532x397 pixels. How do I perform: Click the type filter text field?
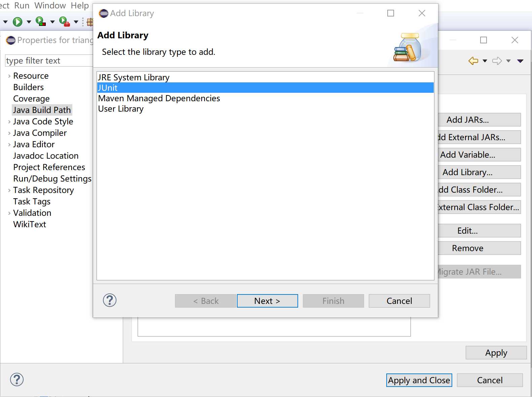coord(49,61)
